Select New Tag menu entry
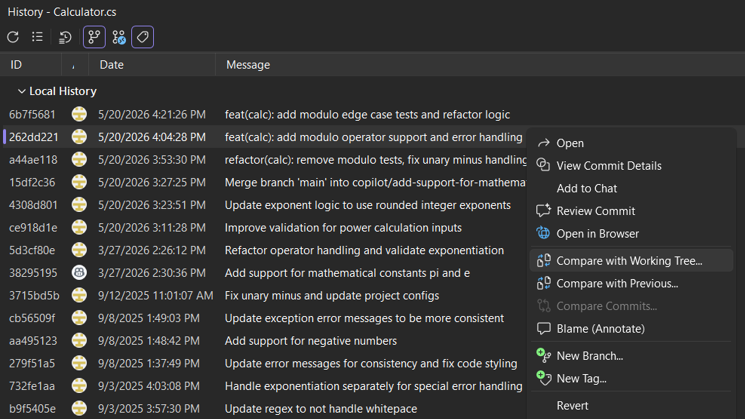Screen dimensions: 745x419 [x=631, y=379]
